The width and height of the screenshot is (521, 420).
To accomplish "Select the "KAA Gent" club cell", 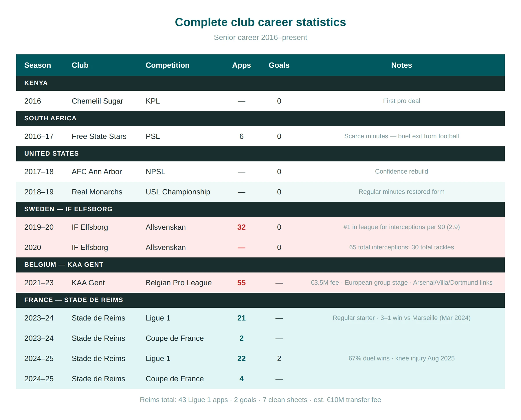I will click(88, 283).
